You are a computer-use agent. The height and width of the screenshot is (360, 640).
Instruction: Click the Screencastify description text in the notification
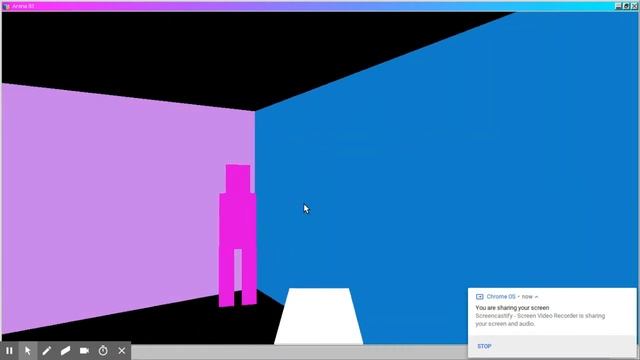click(540, 320)
